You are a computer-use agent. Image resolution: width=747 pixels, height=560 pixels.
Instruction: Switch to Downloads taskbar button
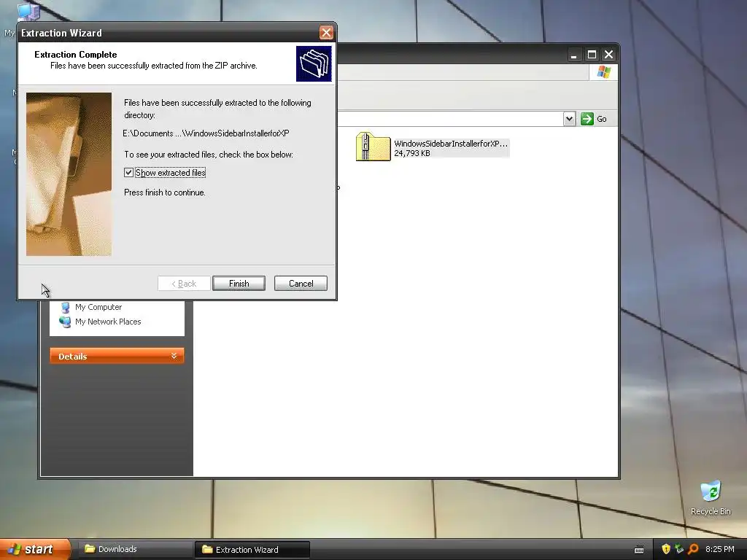135,549
